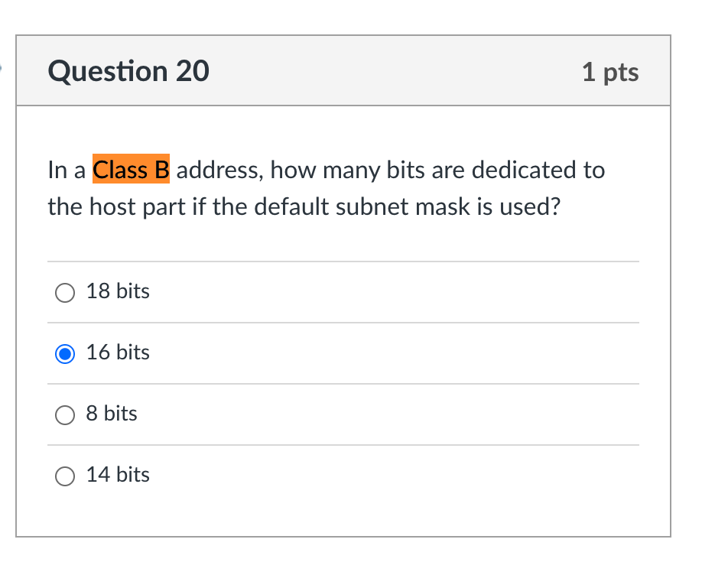Click the first answer row

click(x=344, y=291)
